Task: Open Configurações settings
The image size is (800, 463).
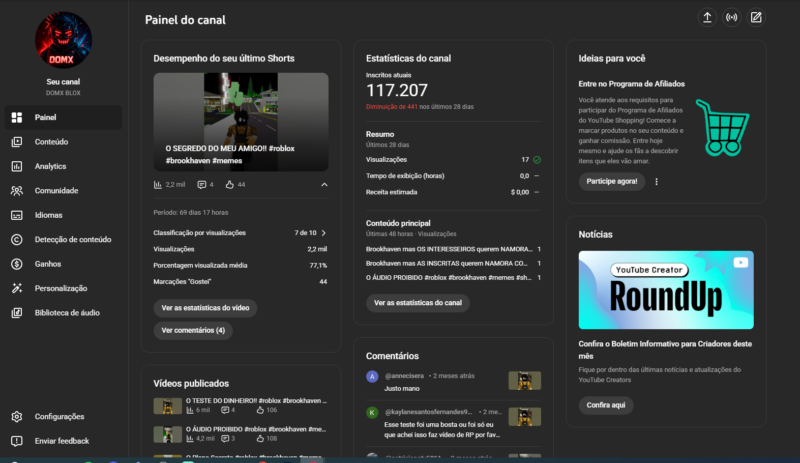Action: coord(58,416)
